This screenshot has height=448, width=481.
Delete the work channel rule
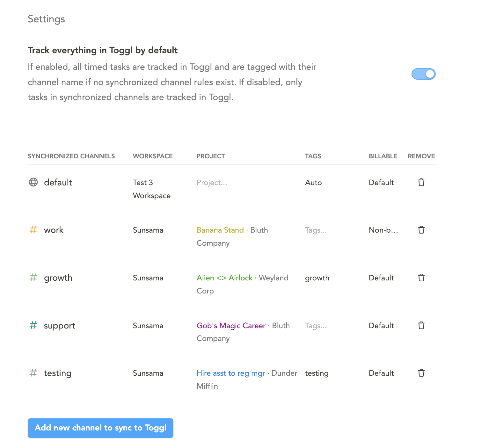pos(421,230)
